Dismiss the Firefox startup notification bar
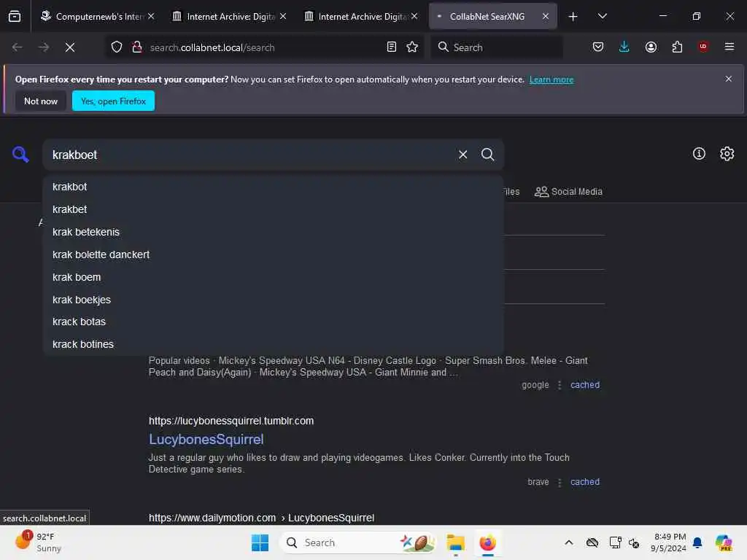 [x=729, y=79]
